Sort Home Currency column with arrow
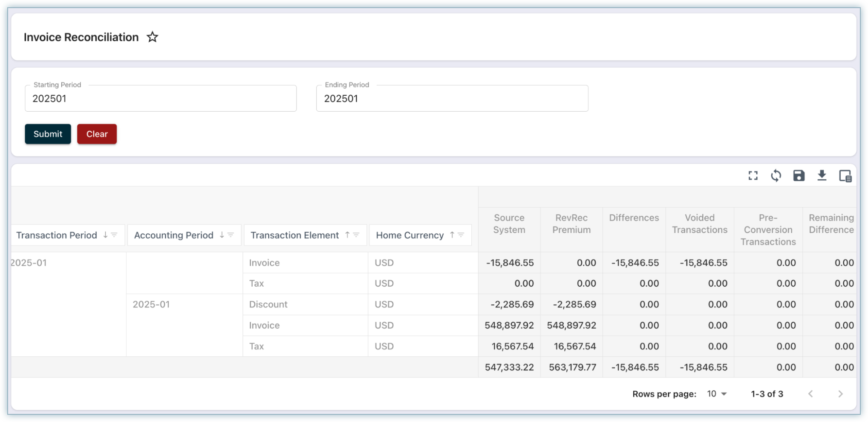Viewport: 868px width, 422px height. 452,235
